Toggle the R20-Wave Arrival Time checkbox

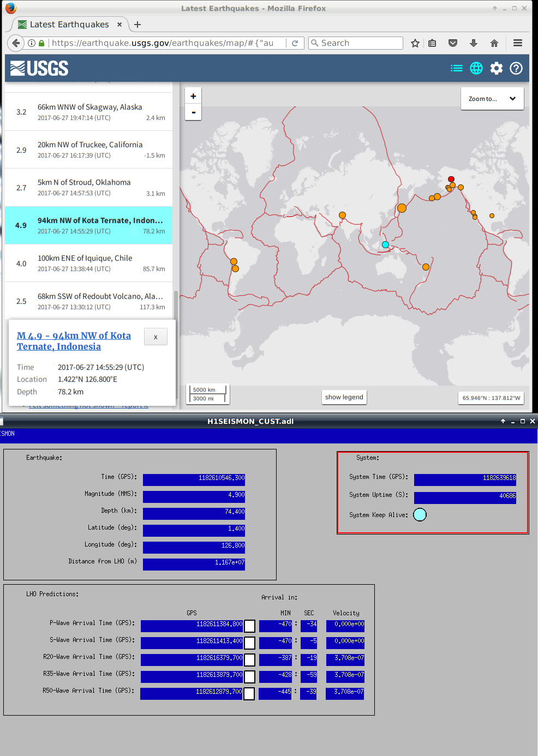(249, 660)
